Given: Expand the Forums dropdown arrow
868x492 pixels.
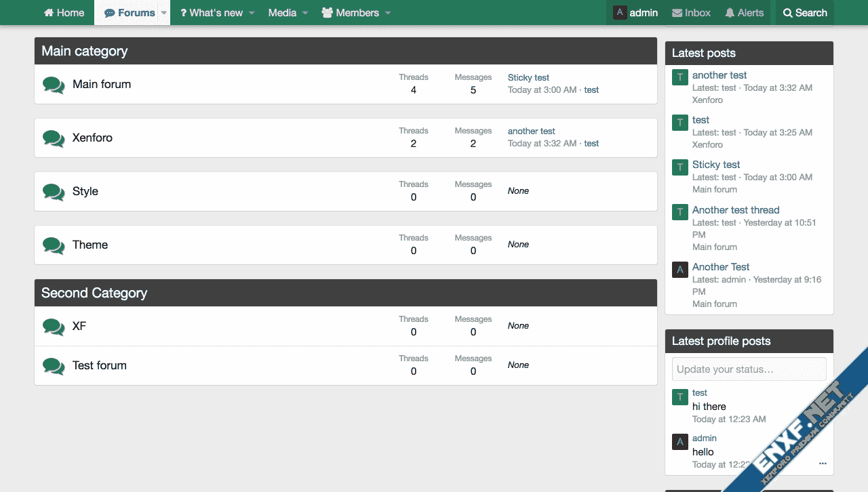Looking at the screenshot, I should 163,13.
